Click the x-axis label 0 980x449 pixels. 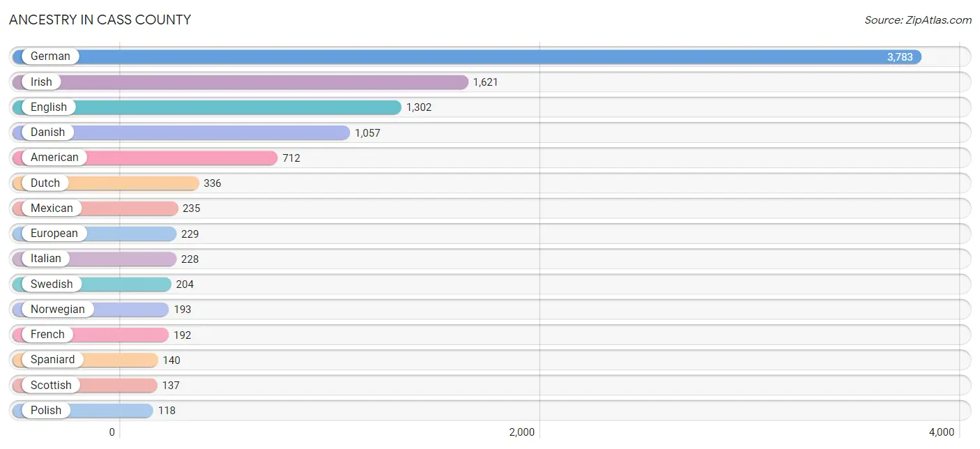112,432
